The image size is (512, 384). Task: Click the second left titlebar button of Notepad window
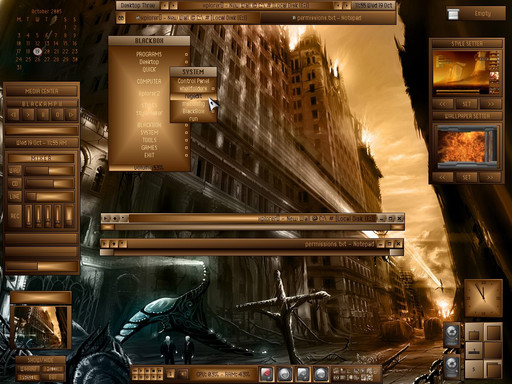pos(114,244)
